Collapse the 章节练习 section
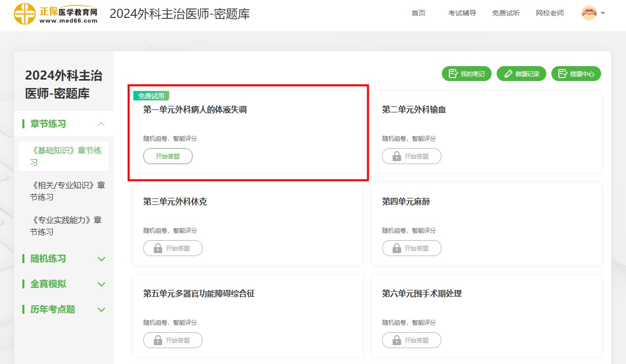The width and height of the screenshot is (626, 364). click(x=101, y=124)
